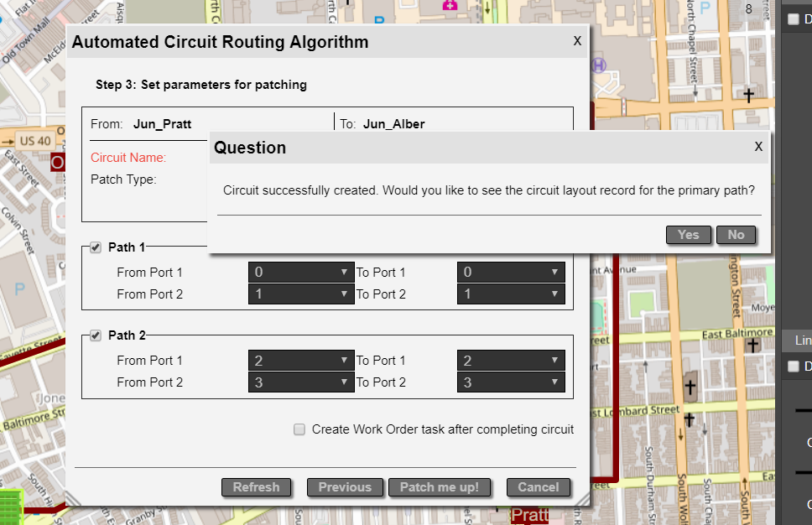Click the purple metro station icon
Image resolution: width=812 pixels, height=525 pixels.
599,65
